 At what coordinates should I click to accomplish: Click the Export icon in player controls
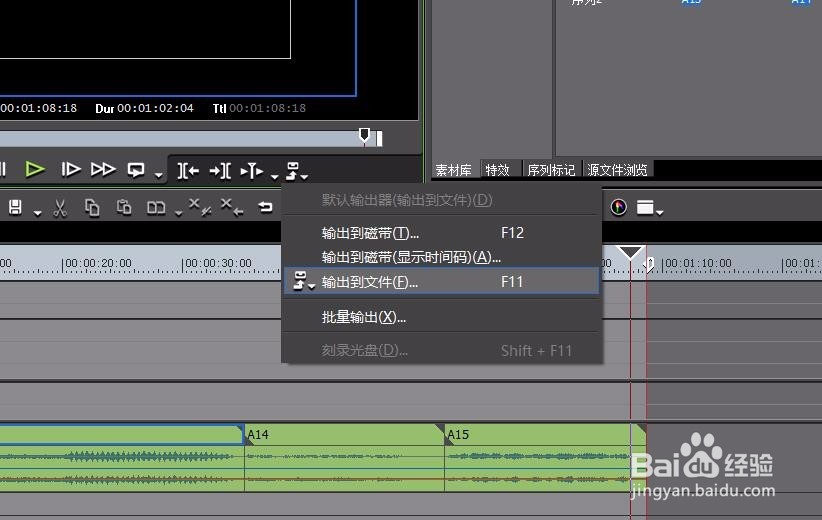293,170
